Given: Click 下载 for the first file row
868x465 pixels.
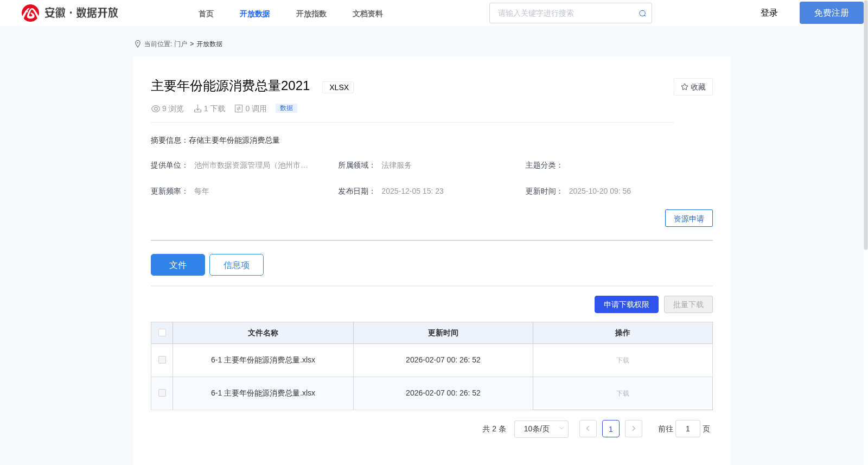Looking at the screenshot, I should (x=623, y=360).
